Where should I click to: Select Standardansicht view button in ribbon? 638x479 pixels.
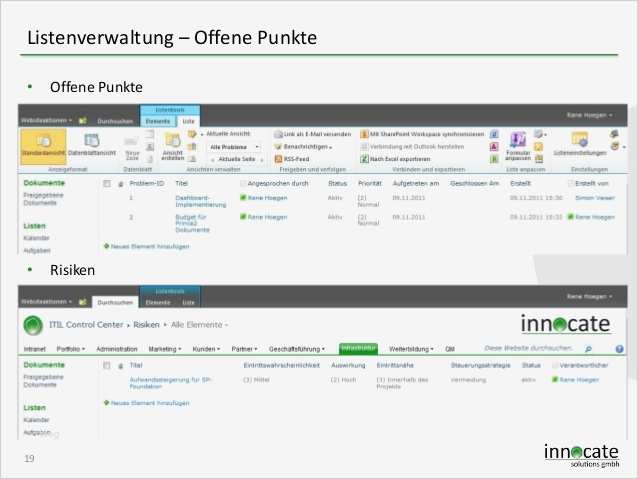[x=44, y=147]
